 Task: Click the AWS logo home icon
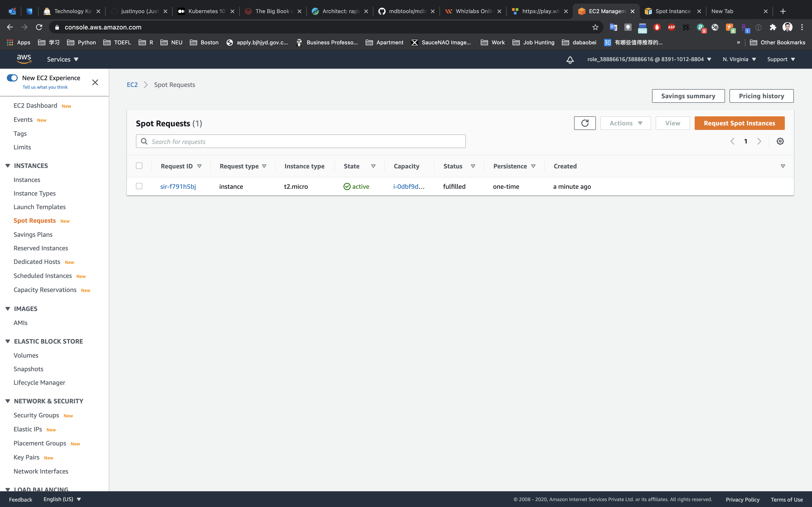24,59
